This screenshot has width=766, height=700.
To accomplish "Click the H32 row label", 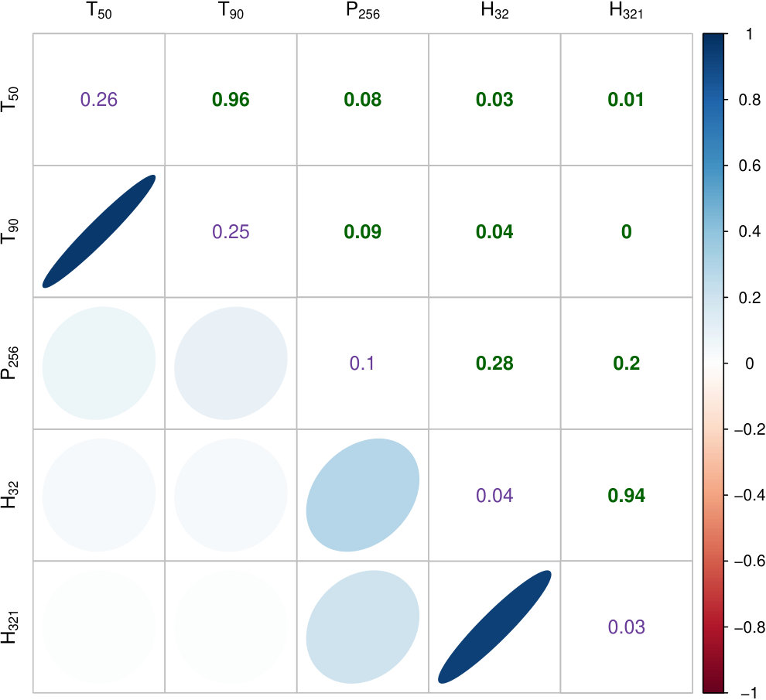I will (10, 495).
